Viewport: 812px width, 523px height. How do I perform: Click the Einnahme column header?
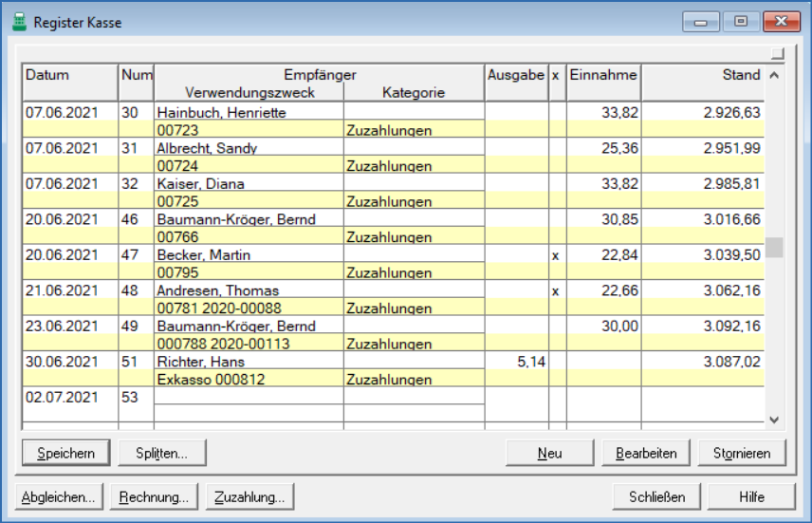[604, 83]
